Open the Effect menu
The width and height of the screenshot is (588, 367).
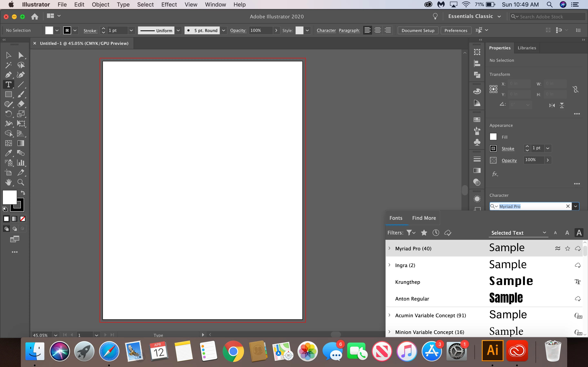(169, 5)
